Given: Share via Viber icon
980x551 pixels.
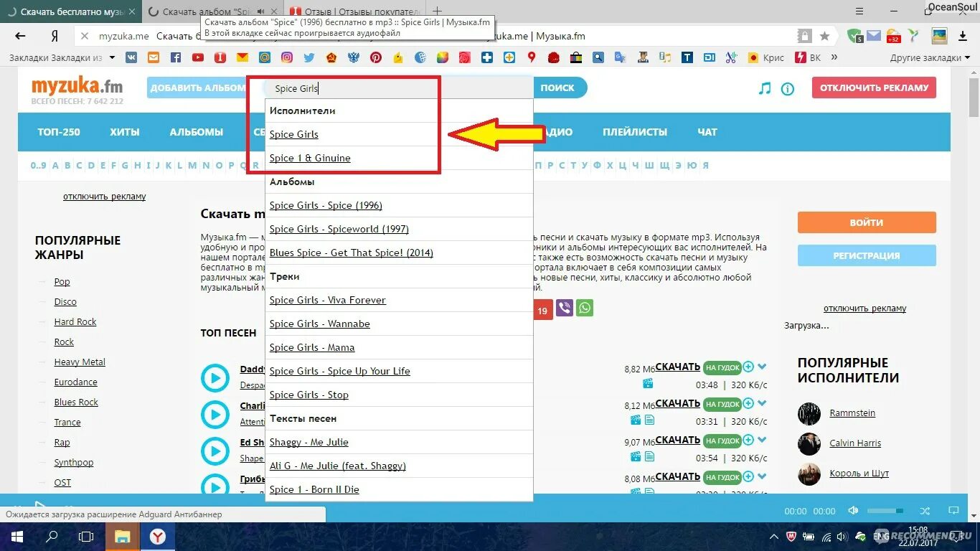Looking at the screenshot, I should [565, 309].
